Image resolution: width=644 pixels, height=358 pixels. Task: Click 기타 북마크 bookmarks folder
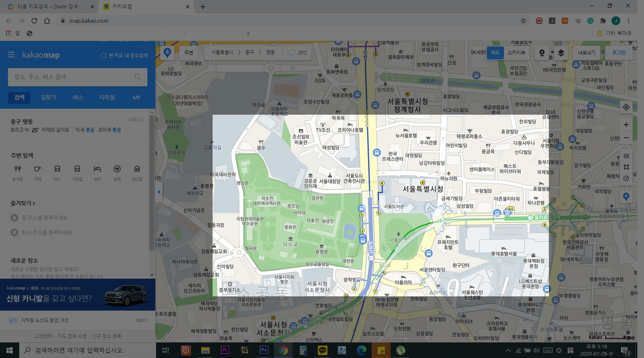[x=614, y=33]
